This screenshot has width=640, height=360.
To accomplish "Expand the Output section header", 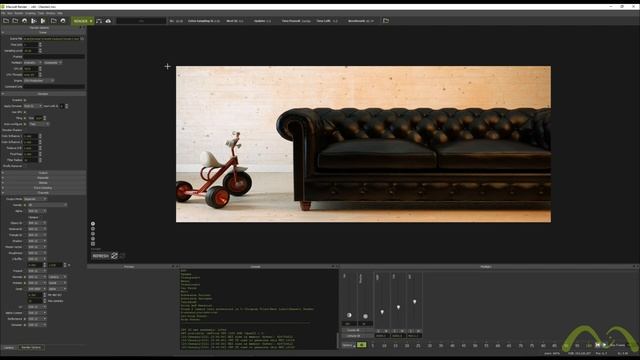I will [43, 173].
